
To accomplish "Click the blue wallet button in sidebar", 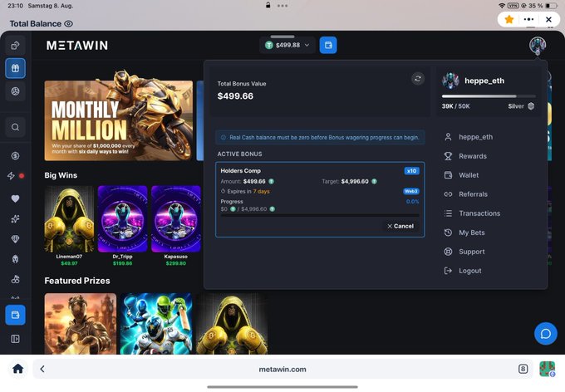I will 15,315.
